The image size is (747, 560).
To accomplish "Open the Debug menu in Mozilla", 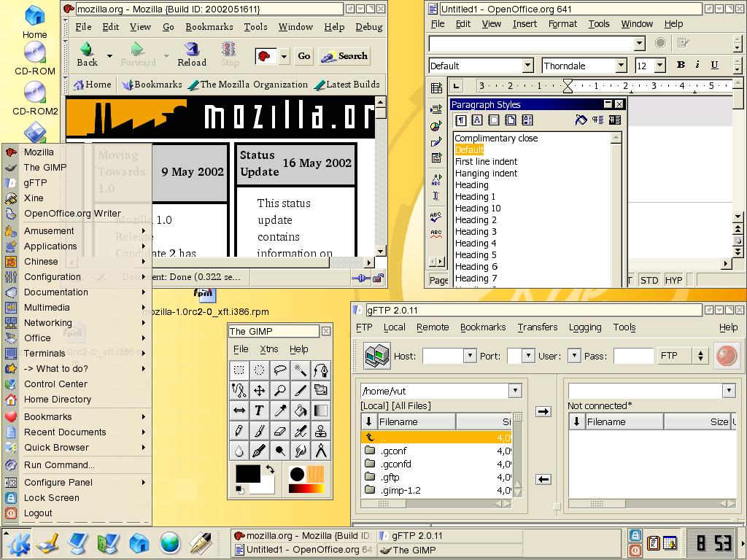I will pyautogui.click(x=369, y=27).
